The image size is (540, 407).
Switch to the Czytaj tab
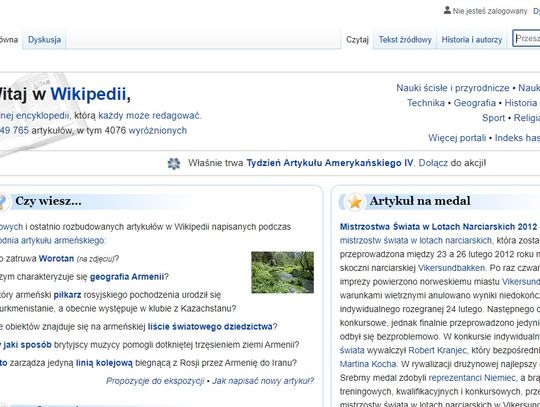pyautogui.click(x=357, y=40)
